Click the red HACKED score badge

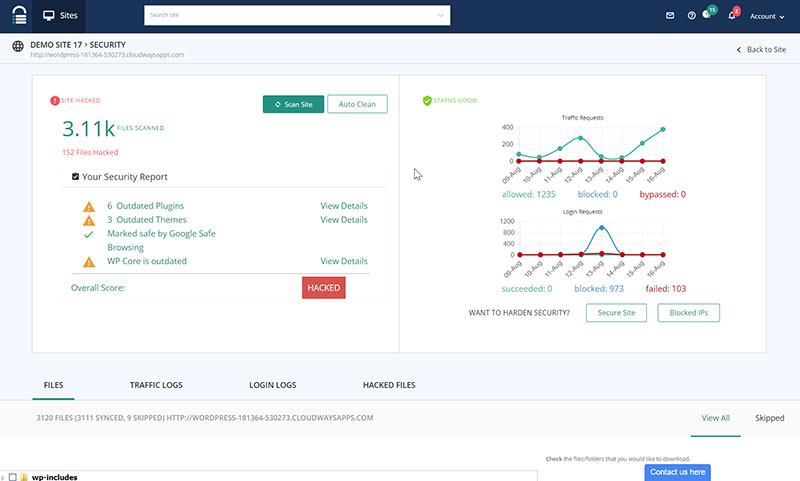coord(323,288)
